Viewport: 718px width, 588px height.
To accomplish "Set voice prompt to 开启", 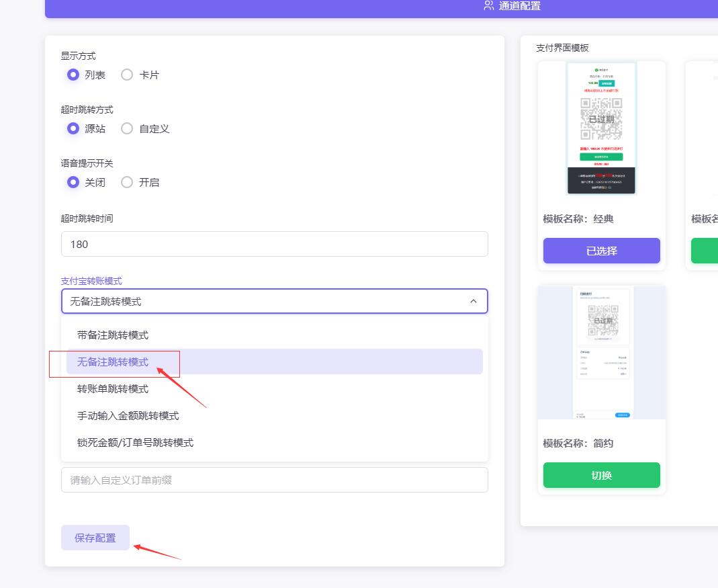I will (127, 182).
